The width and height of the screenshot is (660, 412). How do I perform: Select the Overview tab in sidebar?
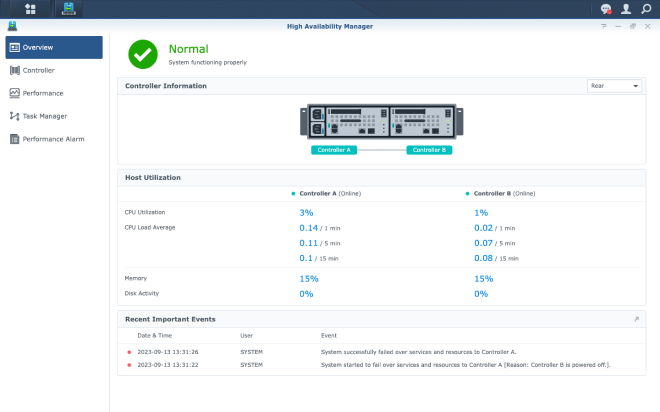click(x=55, y=47)
